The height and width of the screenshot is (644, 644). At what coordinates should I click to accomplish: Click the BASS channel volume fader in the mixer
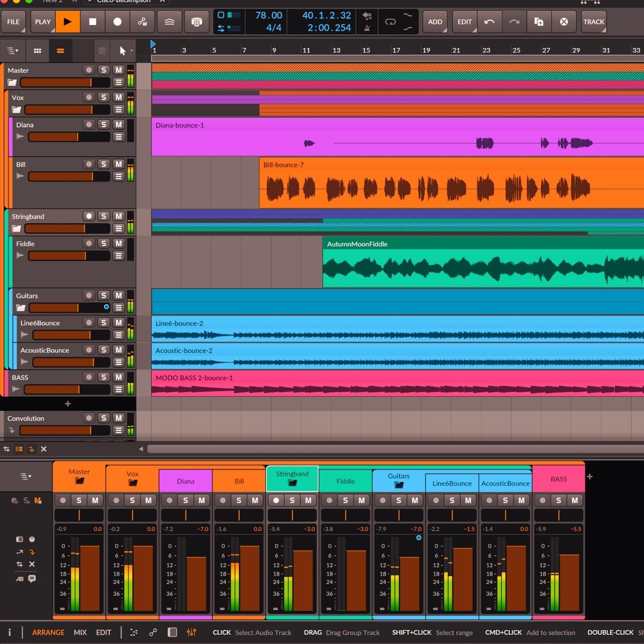pos(569,582)
